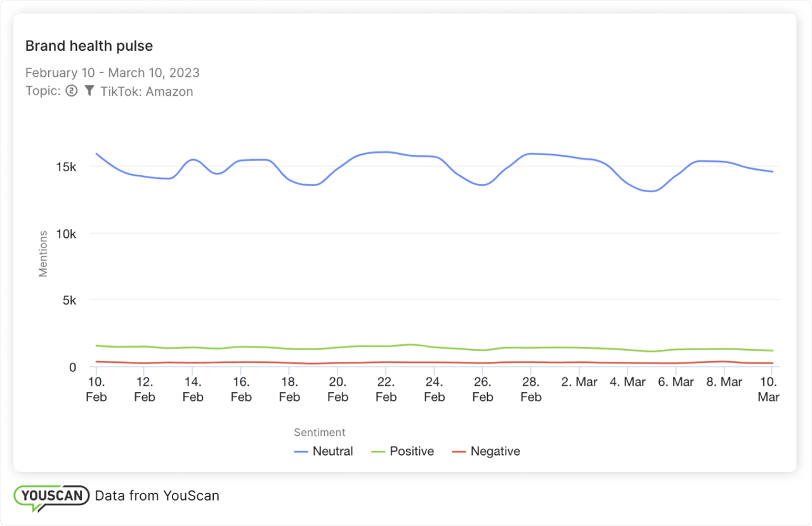This screenshot has width=812, height=526.
Task: Click the "Data from YouScan" text
Action: coord(157,496)
